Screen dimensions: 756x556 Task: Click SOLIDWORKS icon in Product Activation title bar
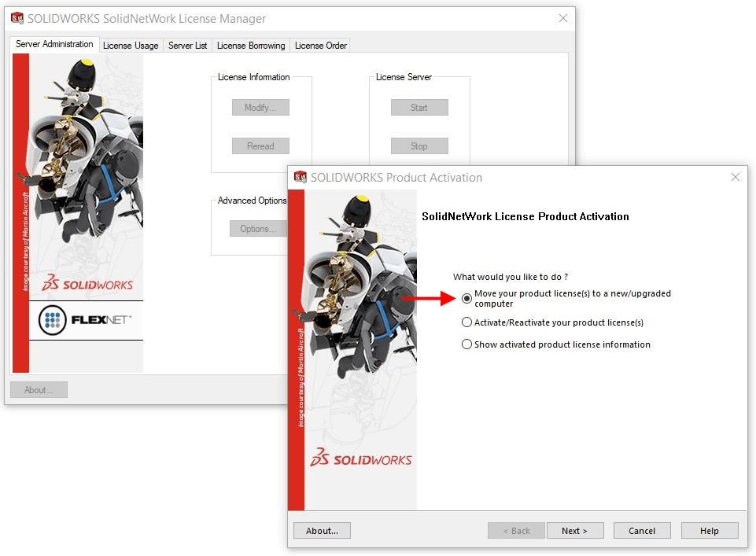[x=301, y=177]
